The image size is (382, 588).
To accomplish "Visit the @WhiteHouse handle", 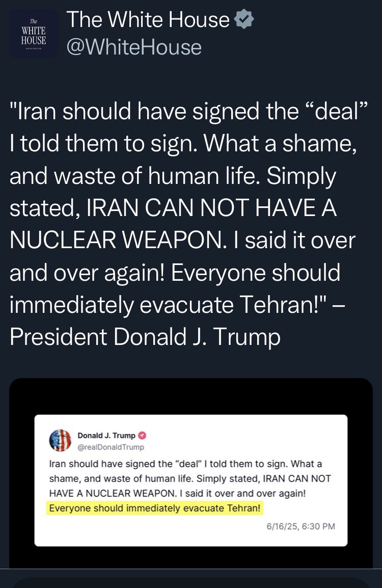I will point(134,47).
